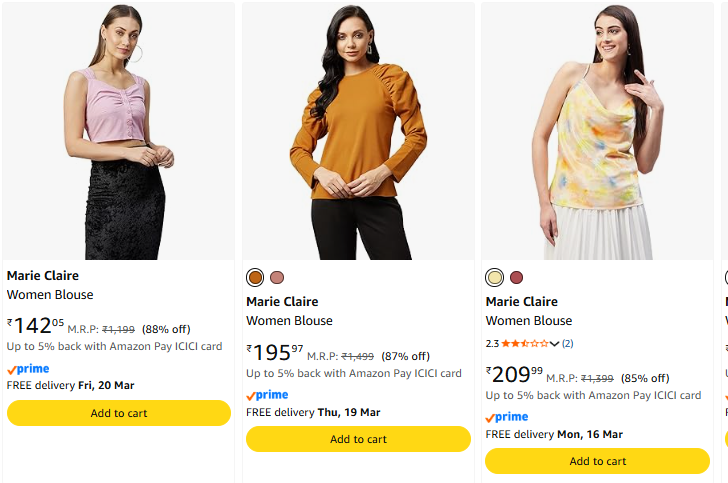Click the 2.3 star rating stars
This screenshot has height=483, width=728.
tap(524, 344)
